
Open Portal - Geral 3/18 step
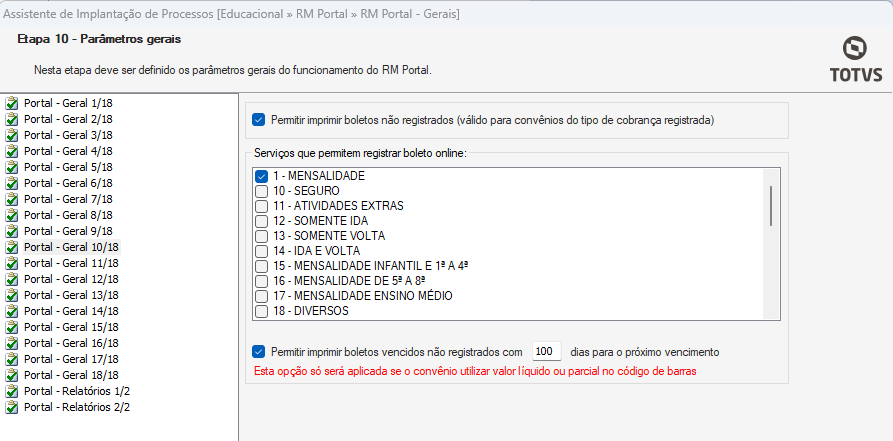(x=68, y=135)
